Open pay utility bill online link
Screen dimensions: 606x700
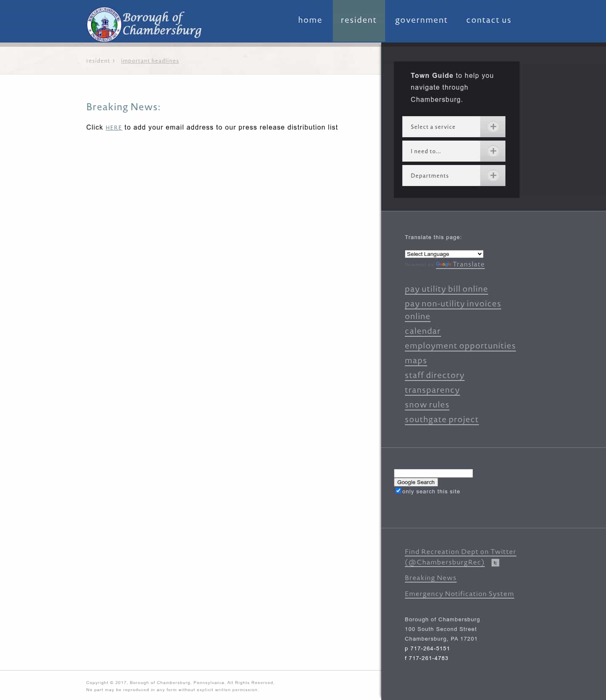[x=446, y=289]
